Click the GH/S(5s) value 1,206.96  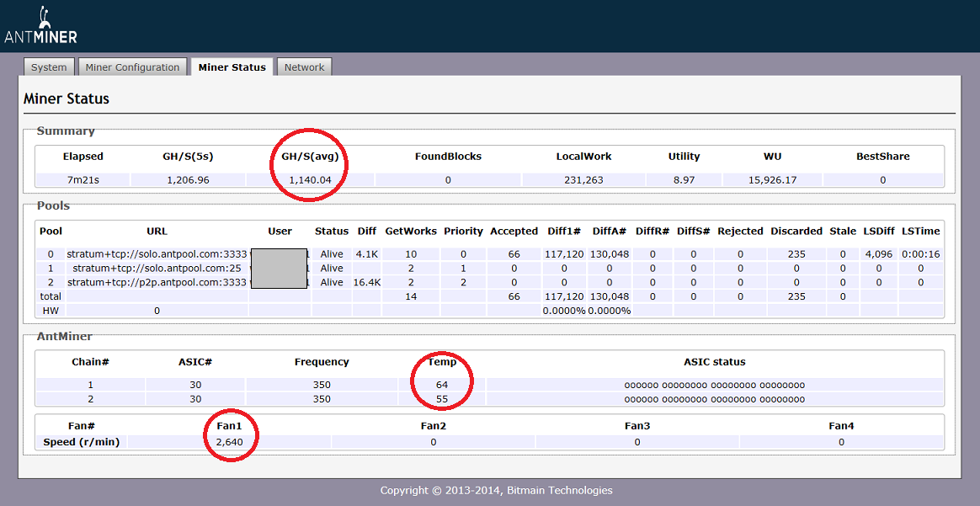(188, 180)
